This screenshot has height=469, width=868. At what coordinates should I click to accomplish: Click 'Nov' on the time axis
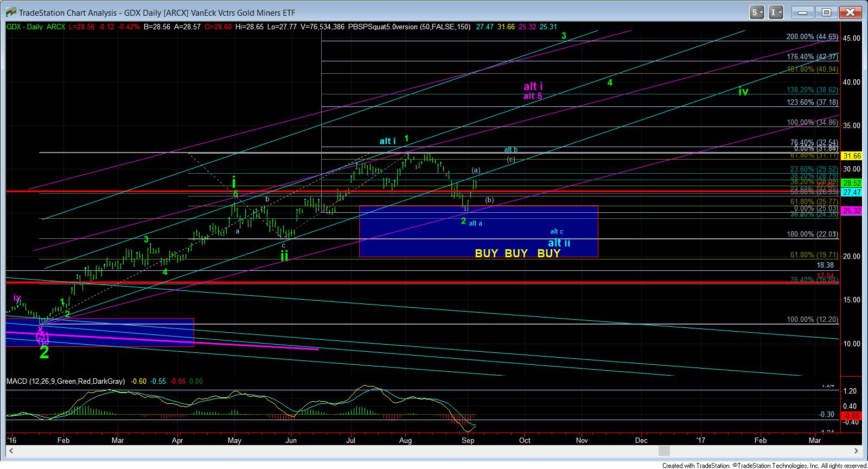[582, 440]
